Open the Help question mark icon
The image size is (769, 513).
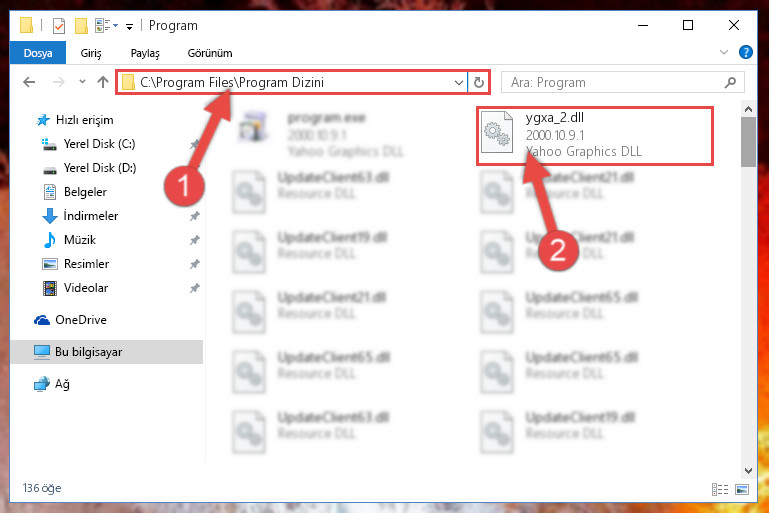(x=745, y=52)
